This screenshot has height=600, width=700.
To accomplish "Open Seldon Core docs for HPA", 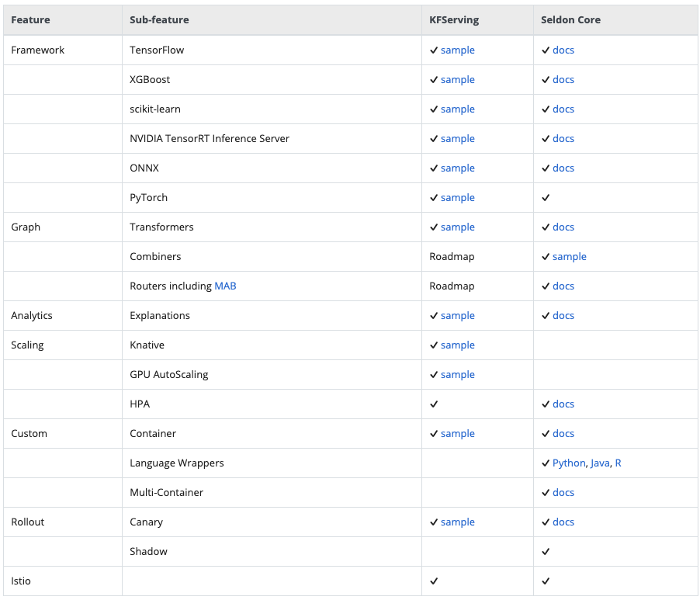I will click(563, 404).
